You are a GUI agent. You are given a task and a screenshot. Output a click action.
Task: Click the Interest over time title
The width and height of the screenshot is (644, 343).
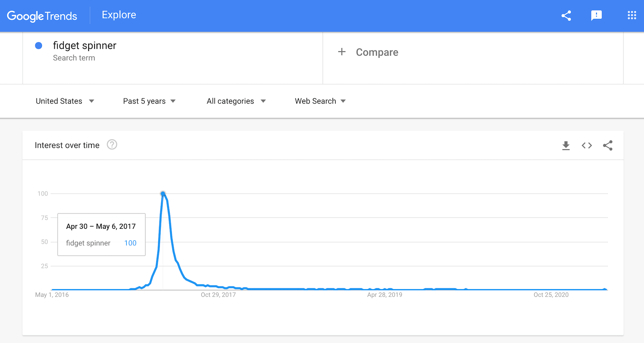pyautogui.click(x=67, y=145)
